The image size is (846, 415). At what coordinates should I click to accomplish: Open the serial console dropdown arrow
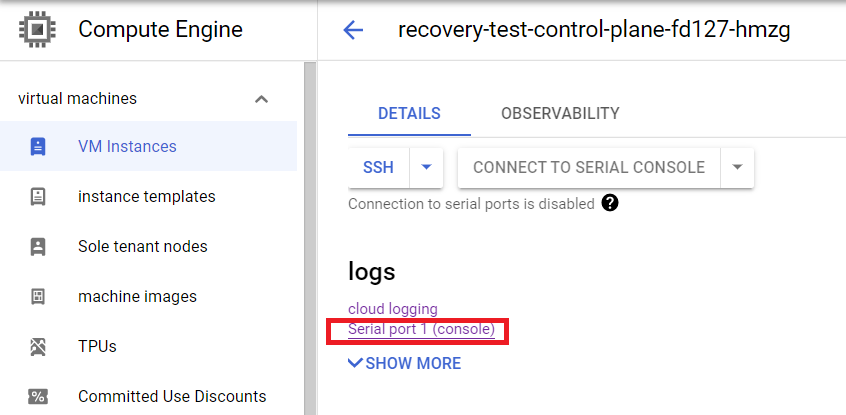click(737, 167)
